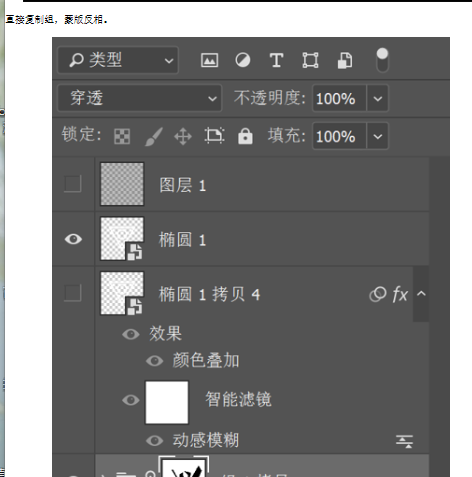This screenshot has width=472, height=477.
Task: Select the 椭圆 1 拷贝 4 thumbnail
Action: (x=122, y=293)
